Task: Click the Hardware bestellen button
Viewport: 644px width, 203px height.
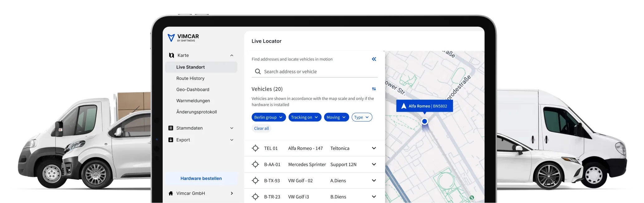Action: click(201, 178)
